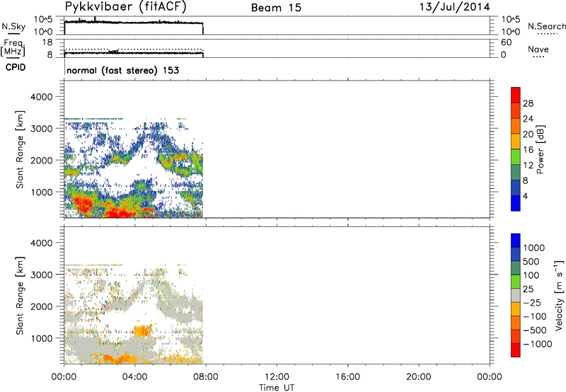Click the '08:00' time tick label
This screenshot has height=392, width=566.
click(206, 377)
